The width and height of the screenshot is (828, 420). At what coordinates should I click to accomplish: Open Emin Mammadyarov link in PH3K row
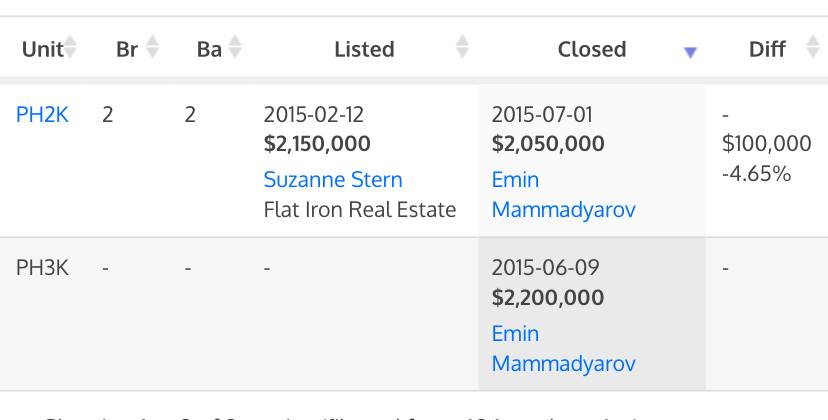(563, 348)
